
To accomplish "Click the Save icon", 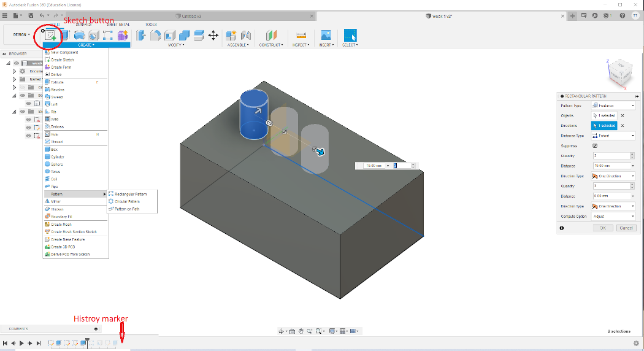I will click(31, 15).
